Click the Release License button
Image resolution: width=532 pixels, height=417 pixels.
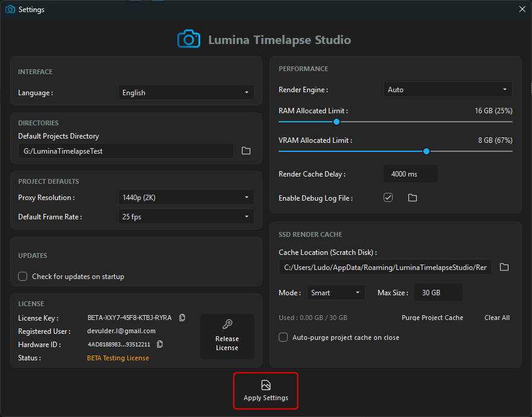tap(227, 336)
